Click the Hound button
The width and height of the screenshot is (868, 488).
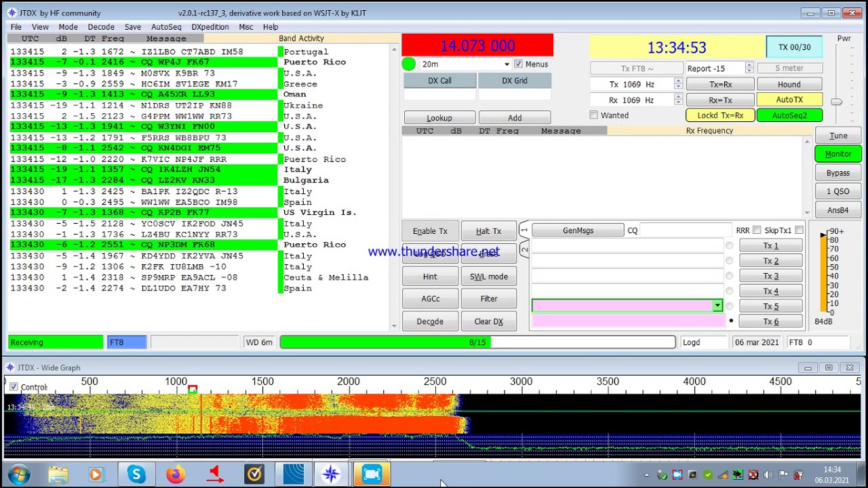pos(789,84)
